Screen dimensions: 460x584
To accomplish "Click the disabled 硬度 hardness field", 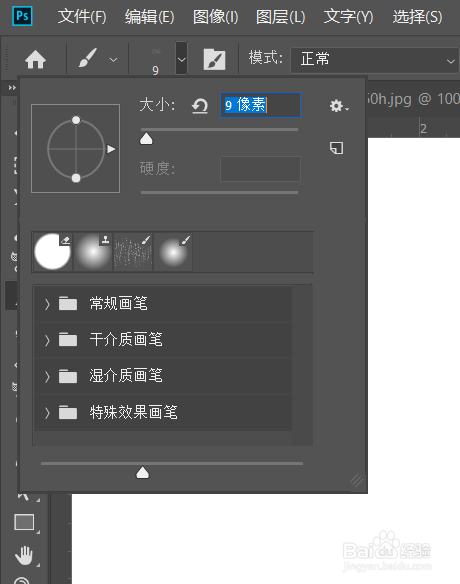I will click(x=260, y=169).
